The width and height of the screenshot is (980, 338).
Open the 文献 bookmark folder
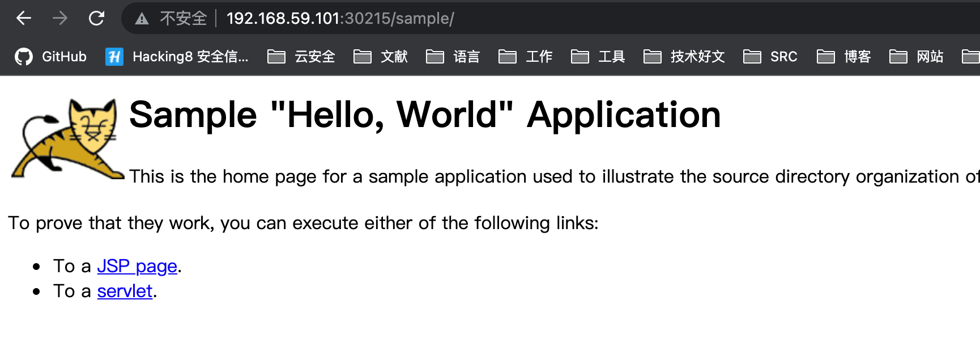click(x=381, y=57)
